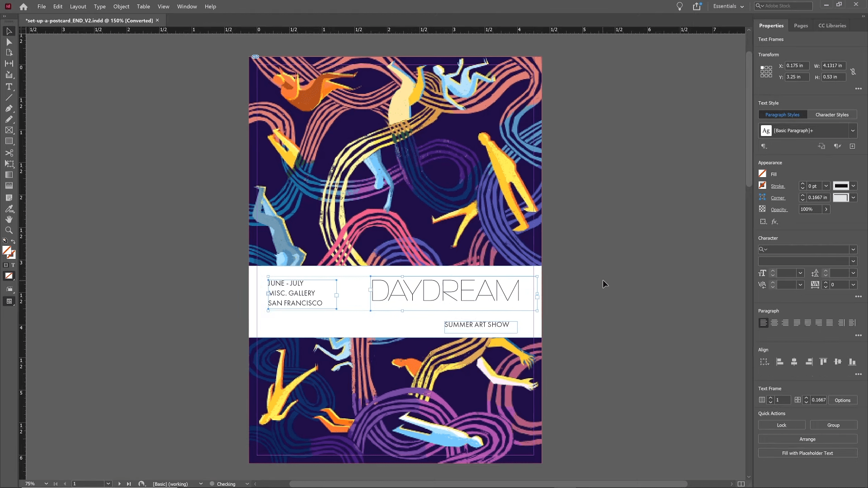868x488 pixels.
Task: Switch to Pages panel tab
Action: (801, 25)
